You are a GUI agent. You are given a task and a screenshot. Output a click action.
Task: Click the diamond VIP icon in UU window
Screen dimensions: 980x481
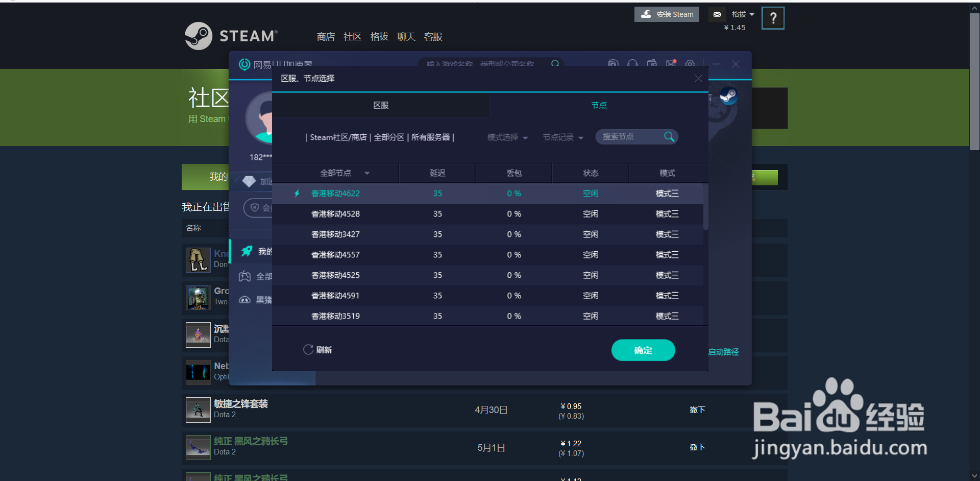click(x=249, y=181)
